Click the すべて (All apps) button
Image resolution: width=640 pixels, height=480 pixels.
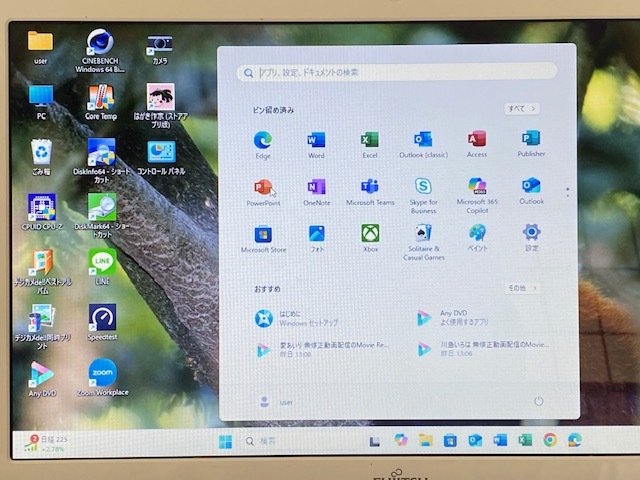pos(522,109)
